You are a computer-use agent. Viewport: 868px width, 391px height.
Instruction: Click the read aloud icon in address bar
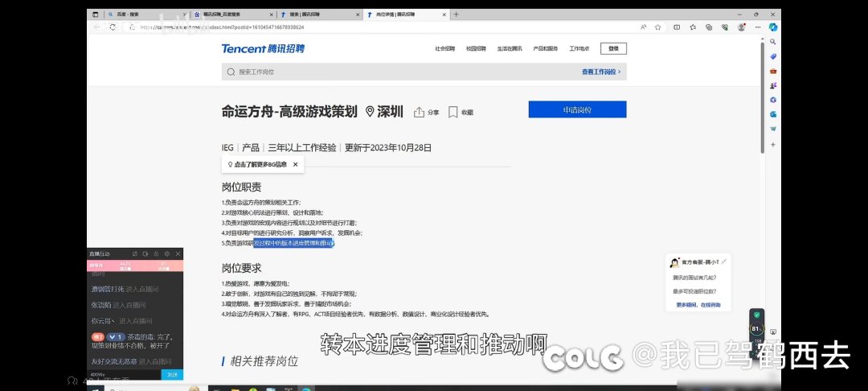pos(644,27)
